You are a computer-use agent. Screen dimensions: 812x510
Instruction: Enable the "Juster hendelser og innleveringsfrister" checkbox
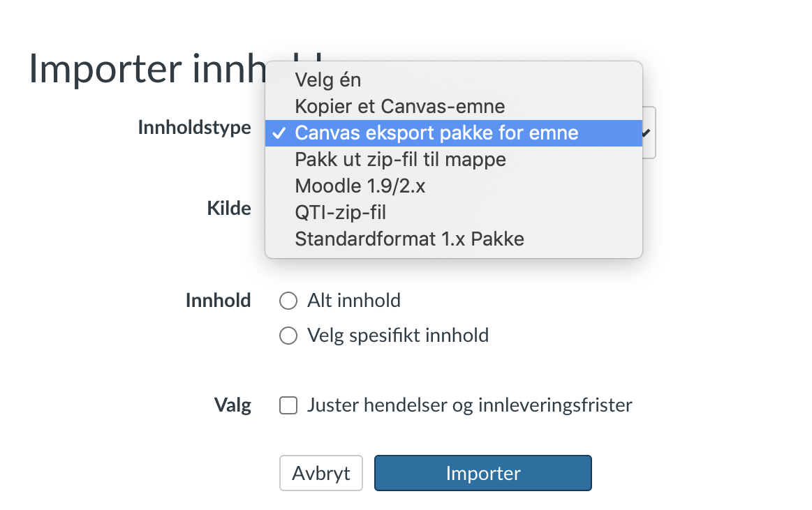click(288, 405)
